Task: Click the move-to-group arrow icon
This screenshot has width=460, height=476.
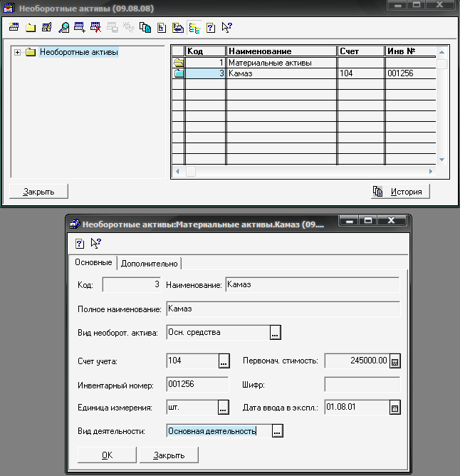Action: pyautogui.click(x=178, y=28)
